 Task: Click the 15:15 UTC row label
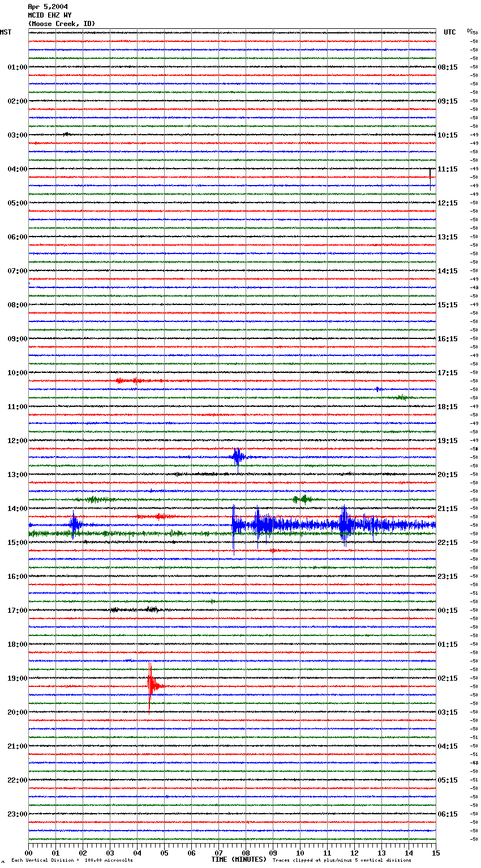[448, 305]
